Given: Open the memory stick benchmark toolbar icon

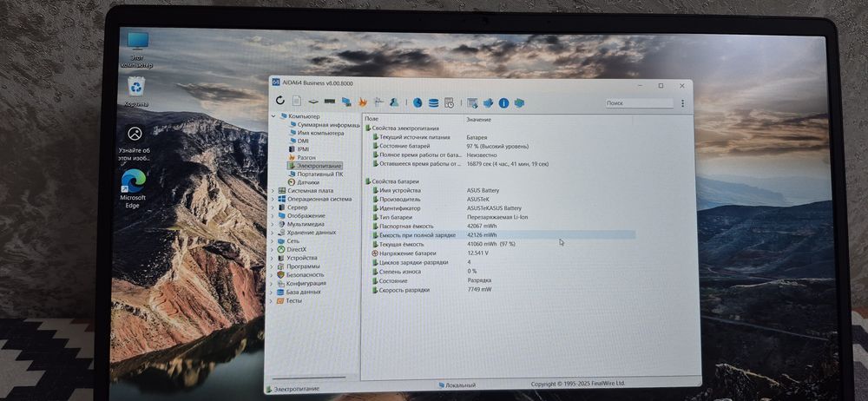Looking at the screenshot, I should (x=329, y=102).
